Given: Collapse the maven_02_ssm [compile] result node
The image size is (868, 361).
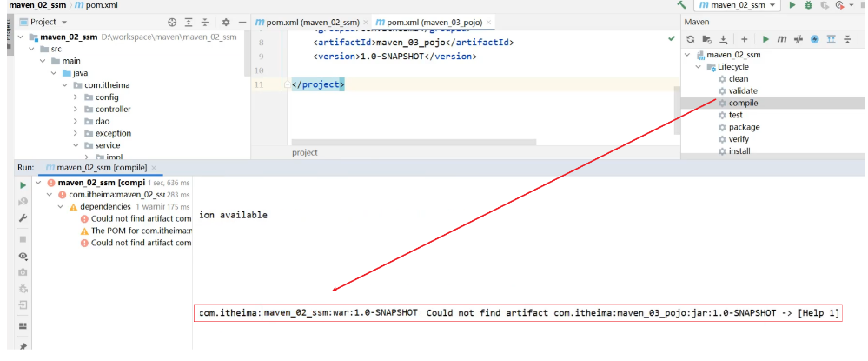Looking at the screenshot, I should click(38, 183).
